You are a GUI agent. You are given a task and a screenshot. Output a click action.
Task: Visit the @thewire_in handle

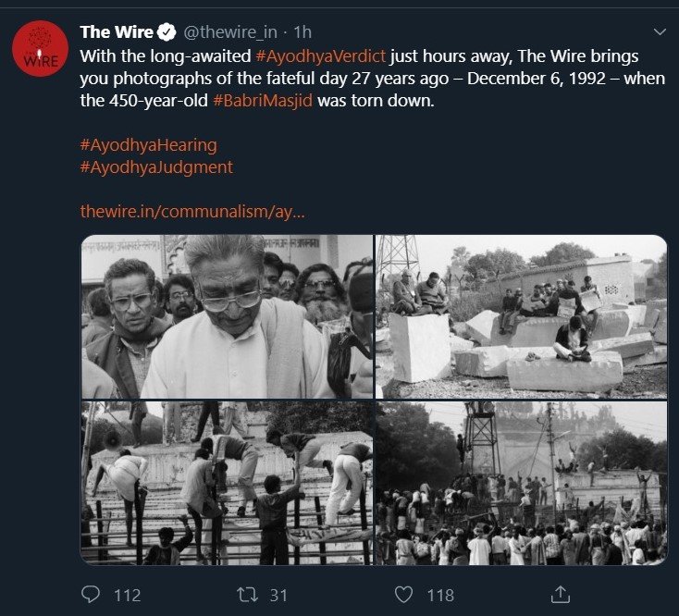pyautogui.click(x=229, y=33)
